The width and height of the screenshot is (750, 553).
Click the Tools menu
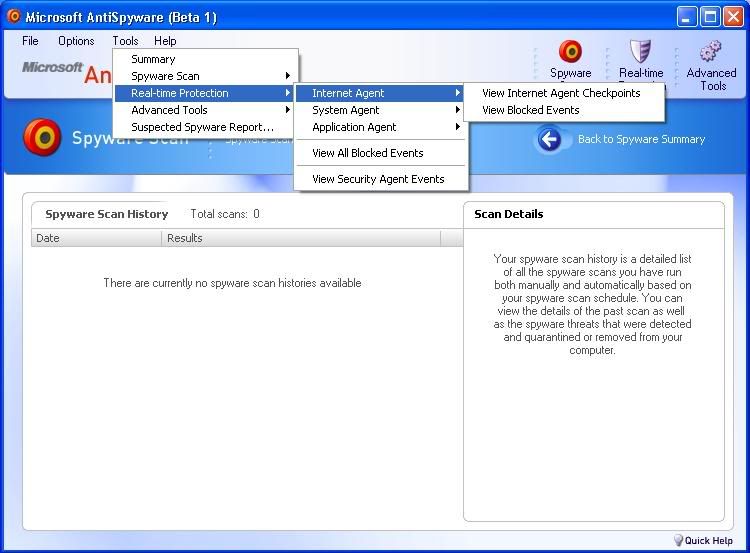[x=125, y=41]
